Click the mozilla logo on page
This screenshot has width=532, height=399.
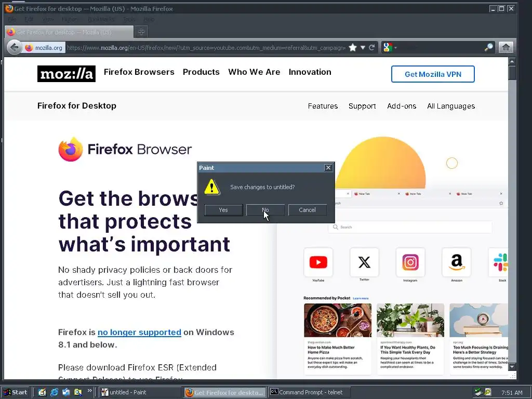coord(66,74)
